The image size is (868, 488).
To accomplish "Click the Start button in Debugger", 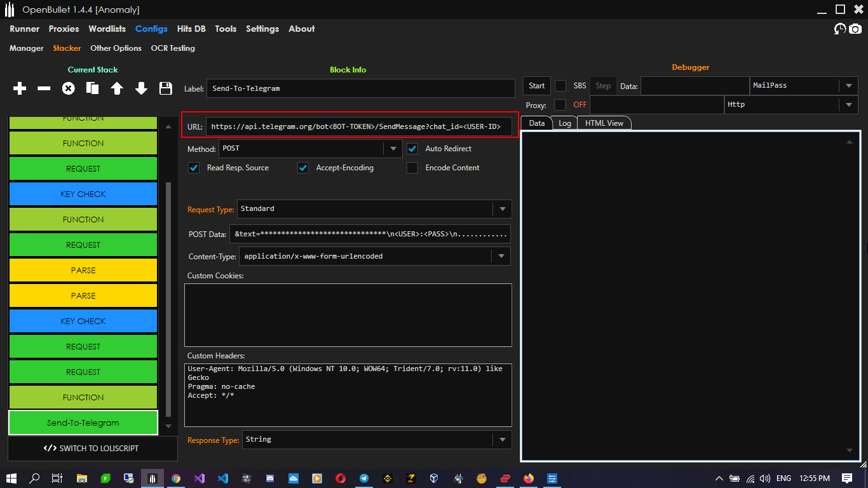I will (x=537, y=86).
